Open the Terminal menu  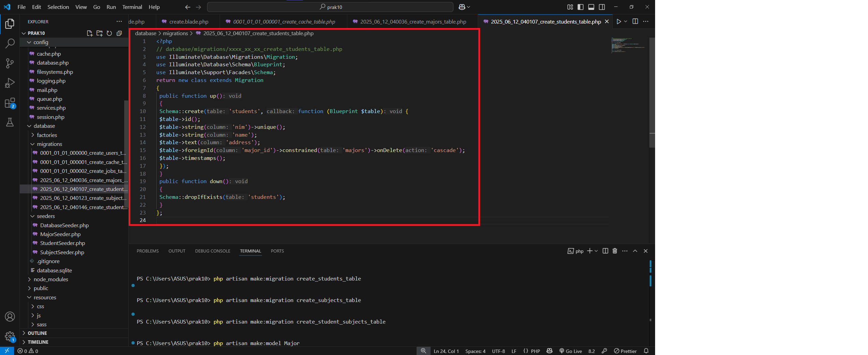pyautogui.click(x=132, y=7)
